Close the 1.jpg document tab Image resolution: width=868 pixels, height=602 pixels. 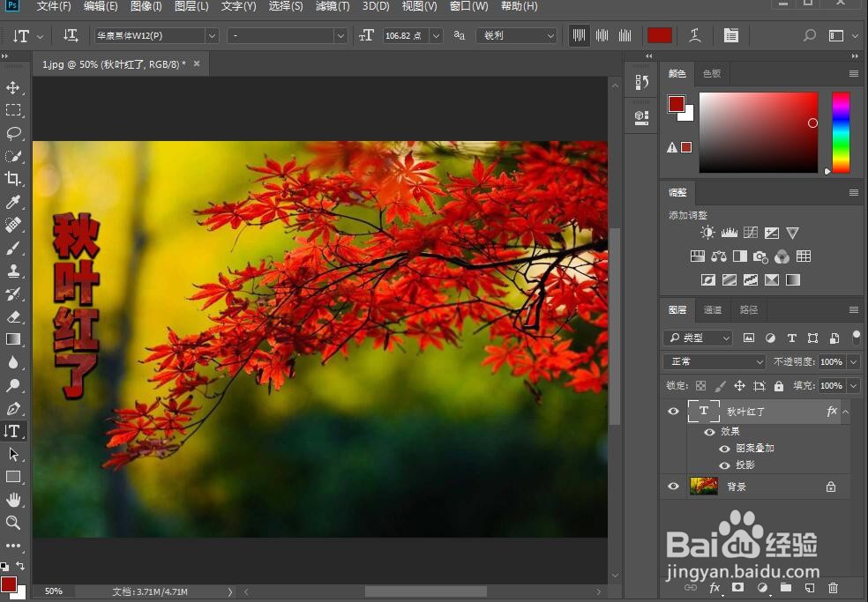click(x=197, y=63)
